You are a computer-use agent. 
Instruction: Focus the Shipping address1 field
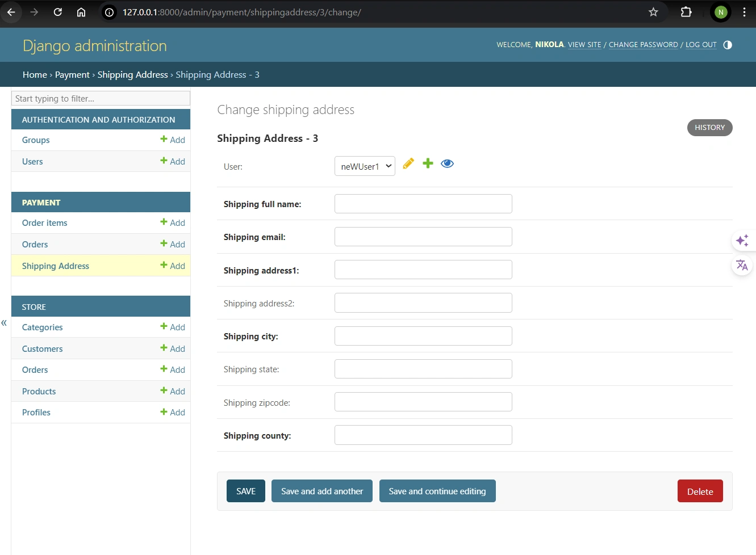pos(423,270)
